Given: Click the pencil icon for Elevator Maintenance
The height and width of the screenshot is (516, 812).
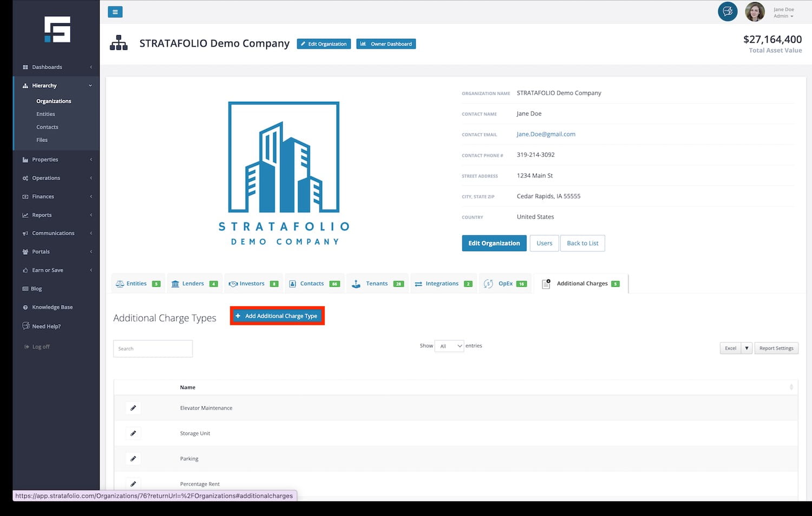Looking at the screenshot, I should click(x=133, y=408).
